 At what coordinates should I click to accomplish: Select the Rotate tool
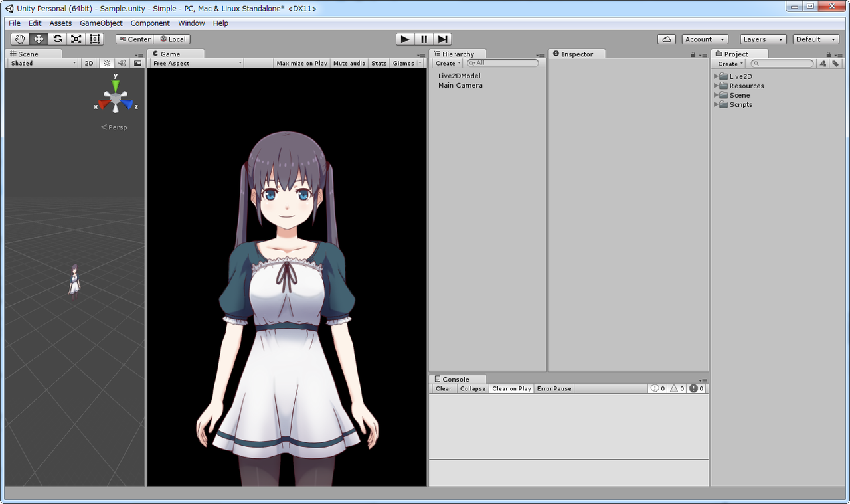56,39
